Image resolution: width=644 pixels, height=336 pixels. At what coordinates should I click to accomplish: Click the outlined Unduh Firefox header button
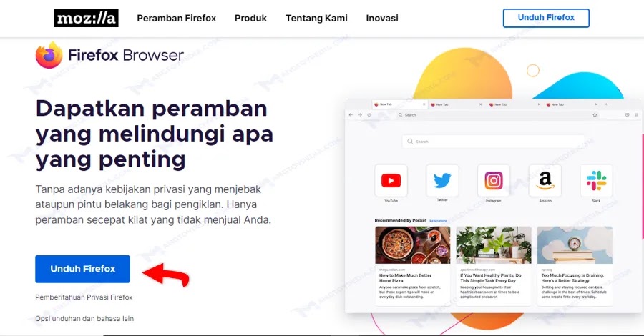click(546, 18)
